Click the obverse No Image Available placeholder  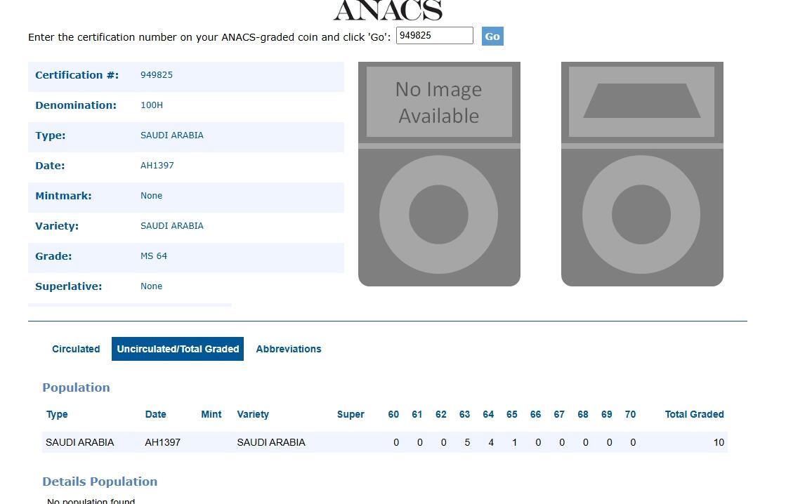(x=439, y=174)
